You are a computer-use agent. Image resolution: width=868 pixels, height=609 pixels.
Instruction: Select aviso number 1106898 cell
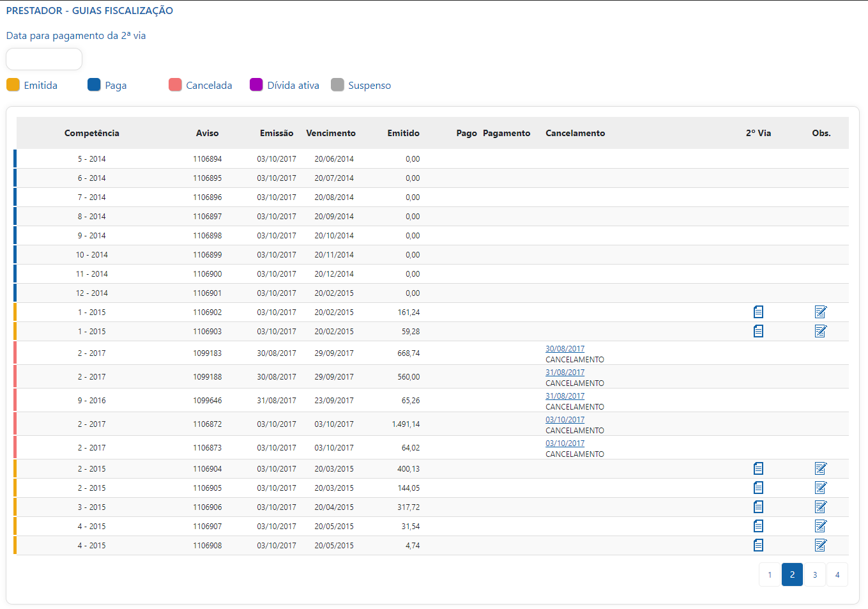(208, 236)
